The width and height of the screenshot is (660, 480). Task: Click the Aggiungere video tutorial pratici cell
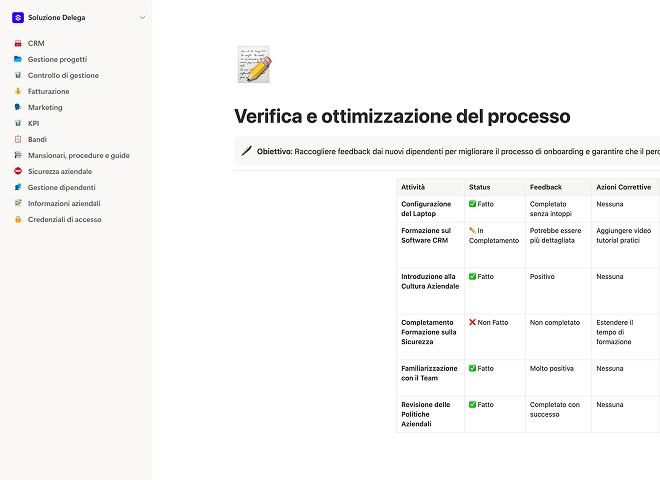(x=625, y=245)
